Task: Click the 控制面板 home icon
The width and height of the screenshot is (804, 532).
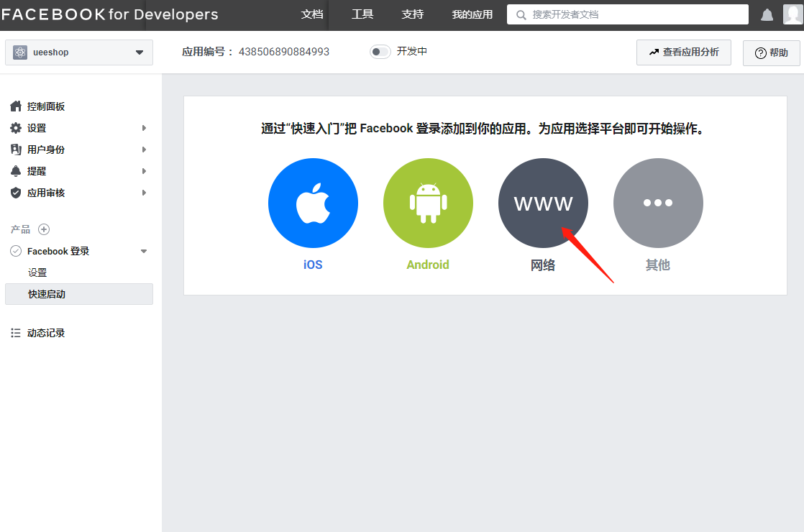Action: [x=16, y=106]
